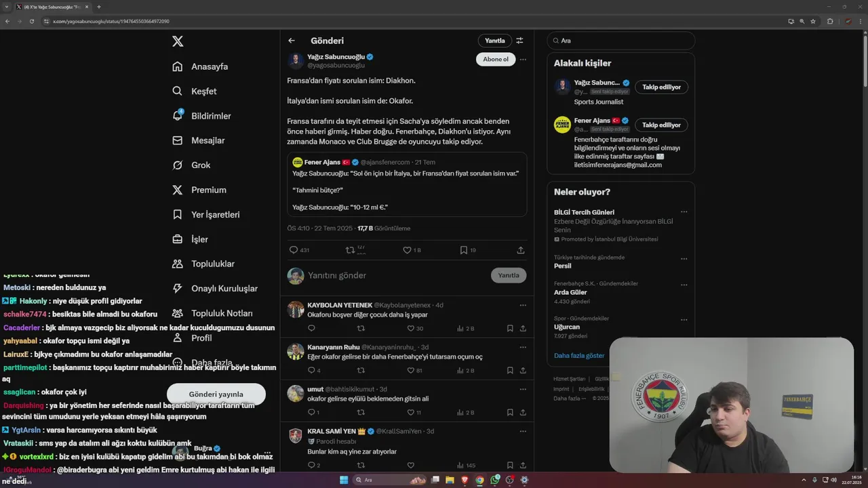
Task: Click the Gönderi yayınla button
Action: pos(216,394)
